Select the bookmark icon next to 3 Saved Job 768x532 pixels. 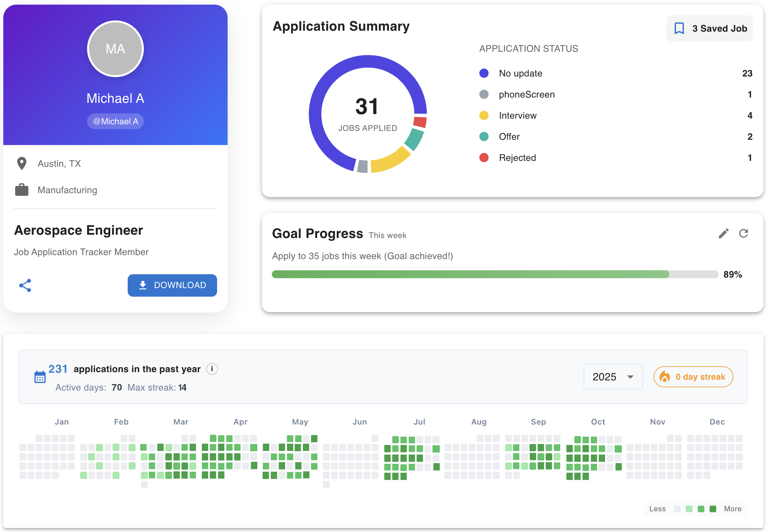coord(680,28)
